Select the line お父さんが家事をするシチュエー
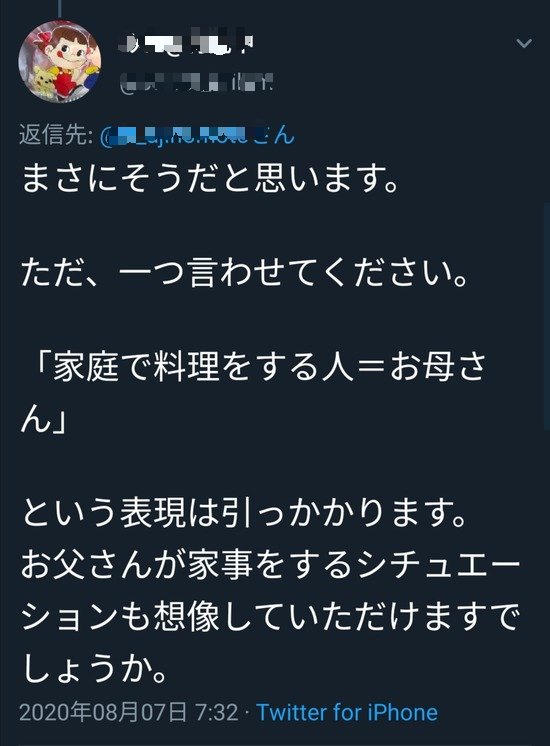This screenshot has width=550, height=746. click(x=270, y=565)
